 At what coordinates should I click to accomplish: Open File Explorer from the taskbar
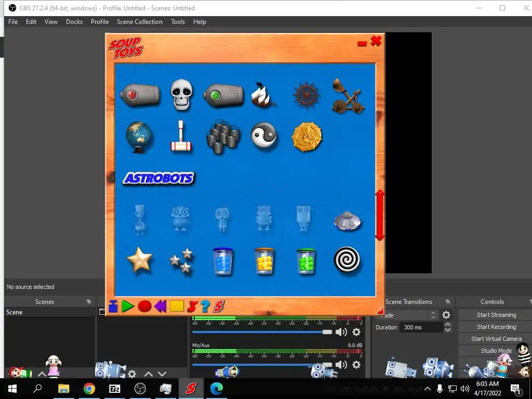point(63,389)
